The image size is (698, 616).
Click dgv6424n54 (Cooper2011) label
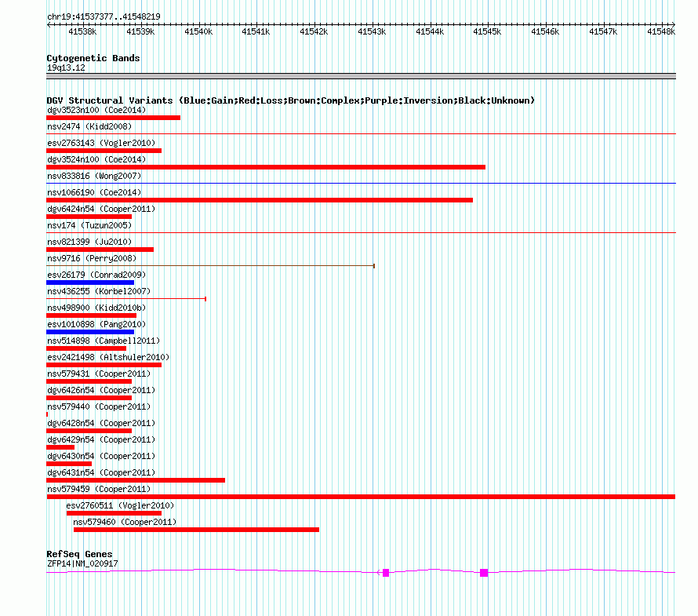coord(101,209)
